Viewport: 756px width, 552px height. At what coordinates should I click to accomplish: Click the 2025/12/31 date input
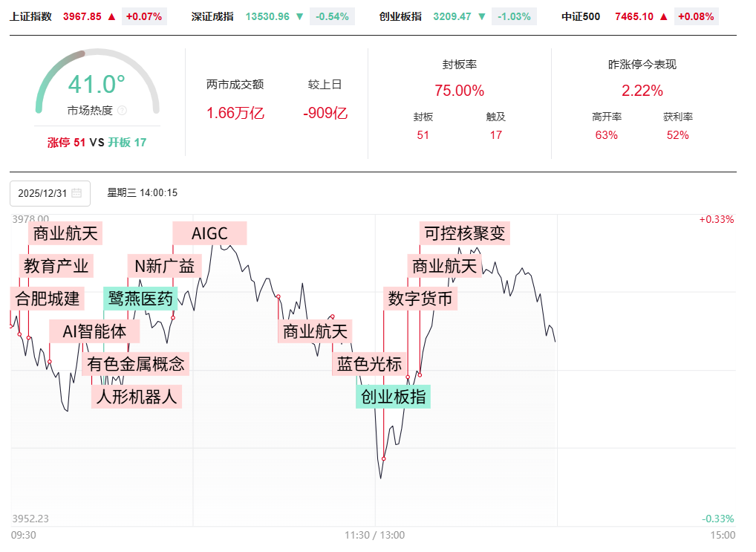click(x=42, y=193)
